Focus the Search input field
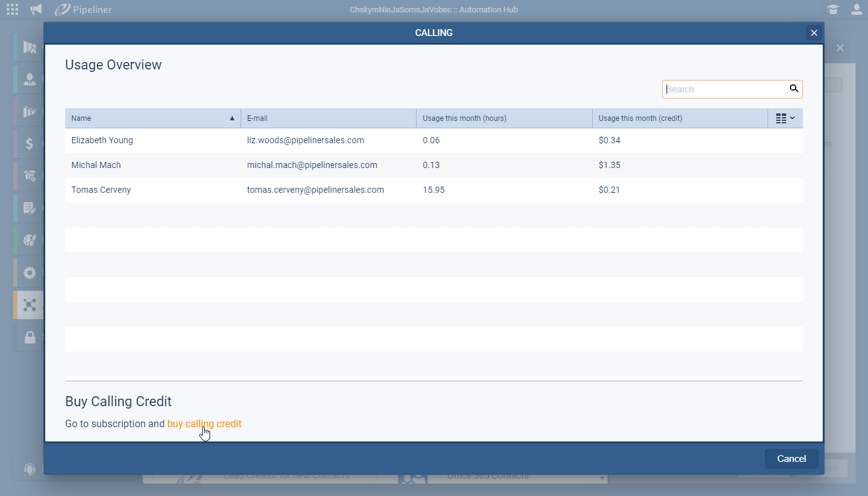868x496 pixels. tap(724, 89)
